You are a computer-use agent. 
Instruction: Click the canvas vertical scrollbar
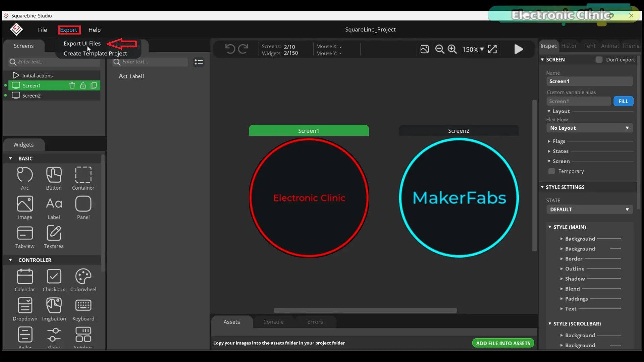click(x=534, y=175)
